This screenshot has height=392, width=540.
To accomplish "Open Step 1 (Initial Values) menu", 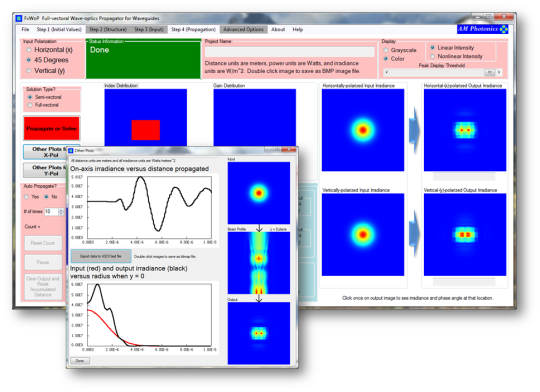I will 59,30.
